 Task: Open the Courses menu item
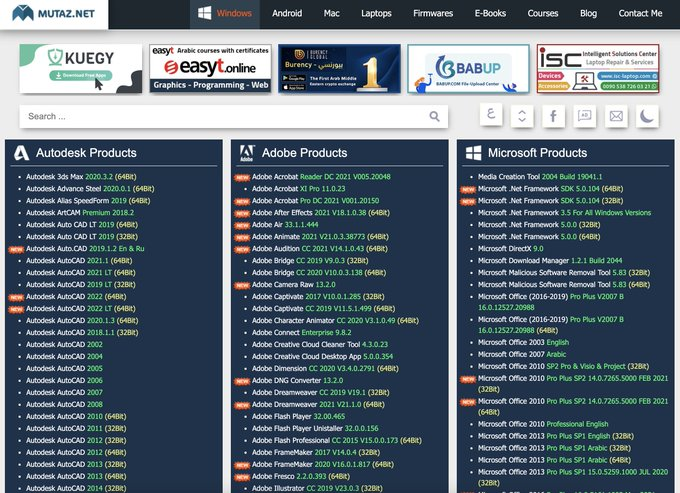tap(543, 13)
